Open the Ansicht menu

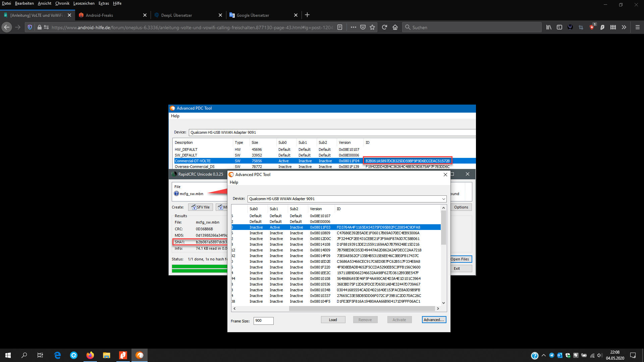coord(45,3)
